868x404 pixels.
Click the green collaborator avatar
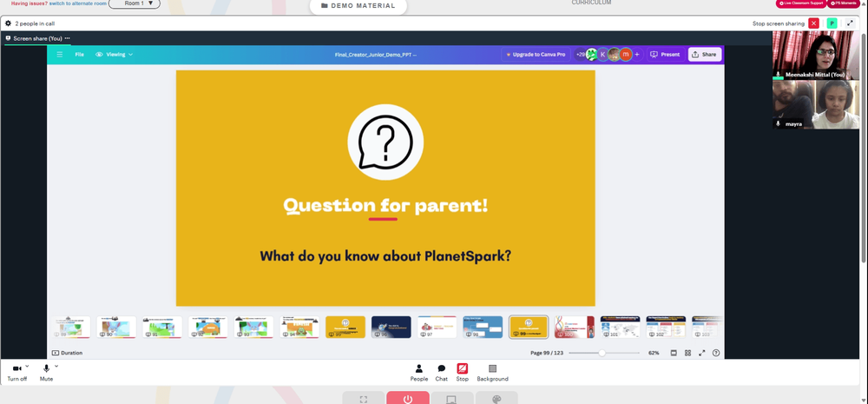592,55
